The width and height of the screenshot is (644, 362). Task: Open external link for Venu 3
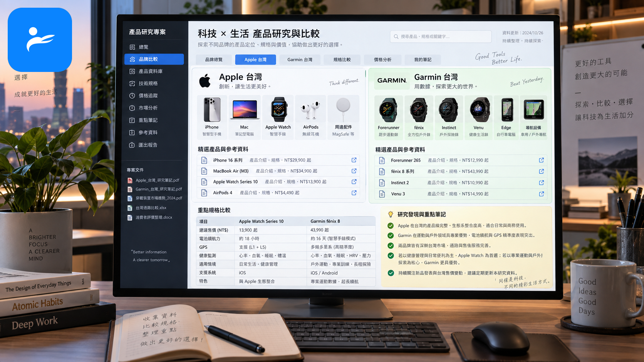[x=542, y=194]
